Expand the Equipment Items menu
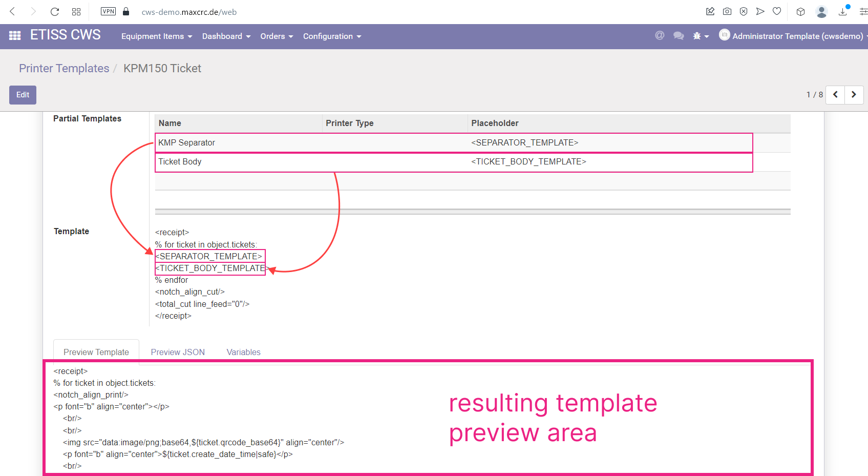Viewport: 868px width, 476px height. click(x=157, y=36)
